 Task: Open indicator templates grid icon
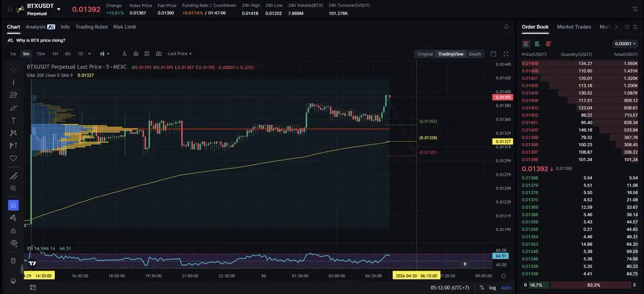click(x=147, y=54)
